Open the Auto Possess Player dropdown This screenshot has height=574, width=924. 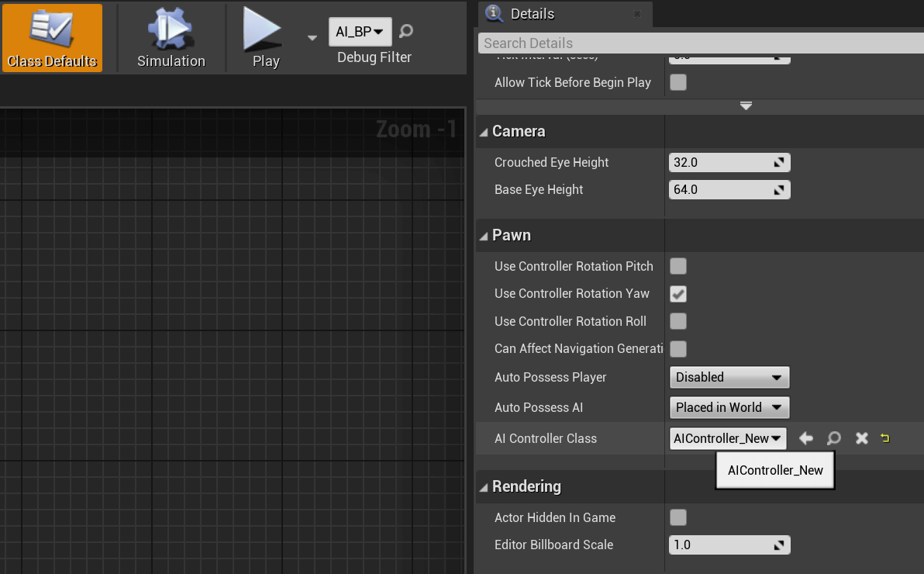(729, 377)
